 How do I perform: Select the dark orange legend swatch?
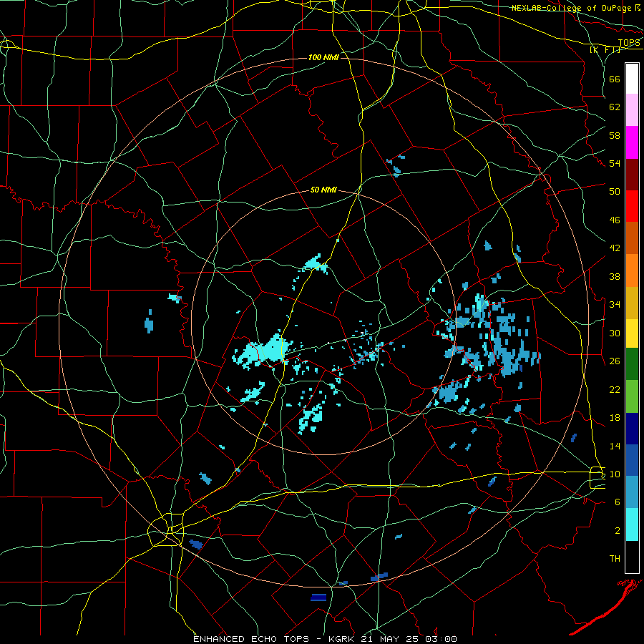[632, 238]
